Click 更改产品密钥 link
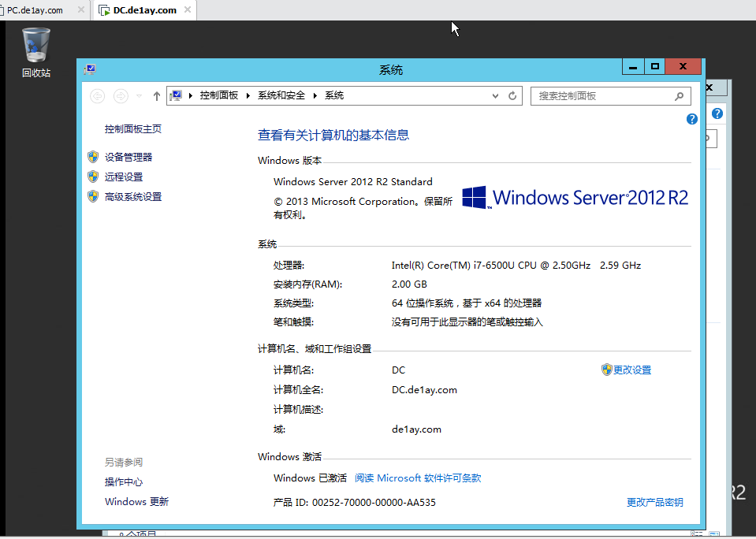 tap(655, 503)
